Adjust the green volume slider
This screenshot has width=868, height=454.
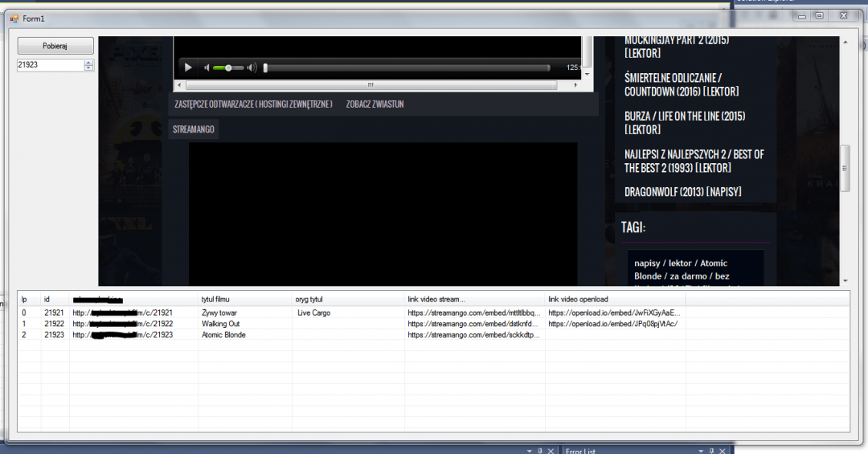click(229, 68)
